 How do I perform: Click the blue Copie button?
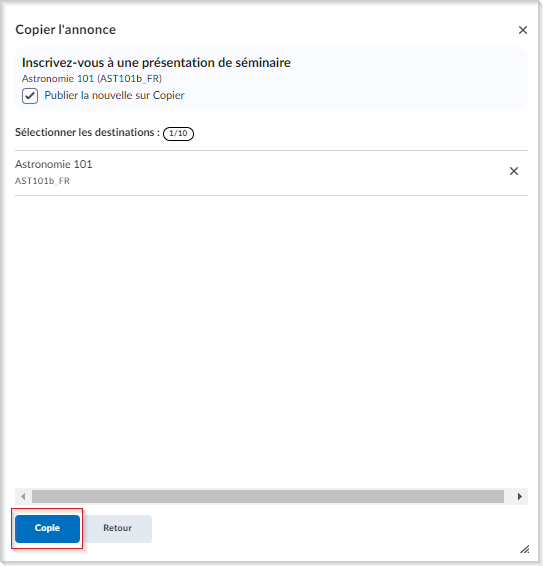(47, 528)
